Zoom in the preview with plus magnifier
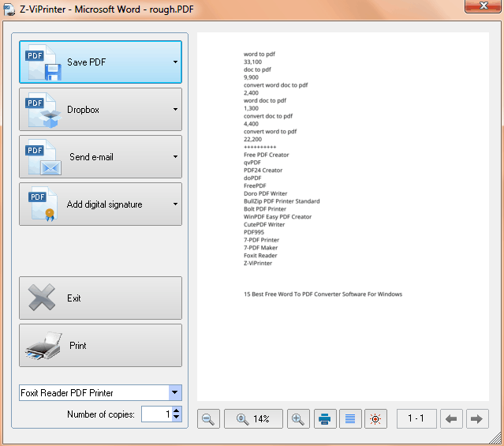Viewport: 504px width, 446px height. click(x=298, y=418)
